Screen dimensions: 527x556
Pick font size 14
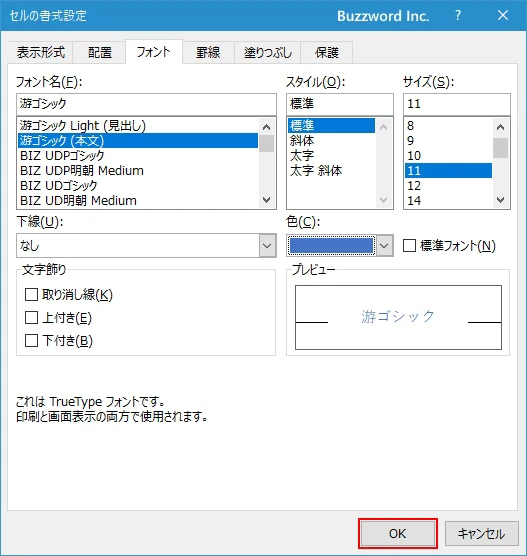pos(448,200)
